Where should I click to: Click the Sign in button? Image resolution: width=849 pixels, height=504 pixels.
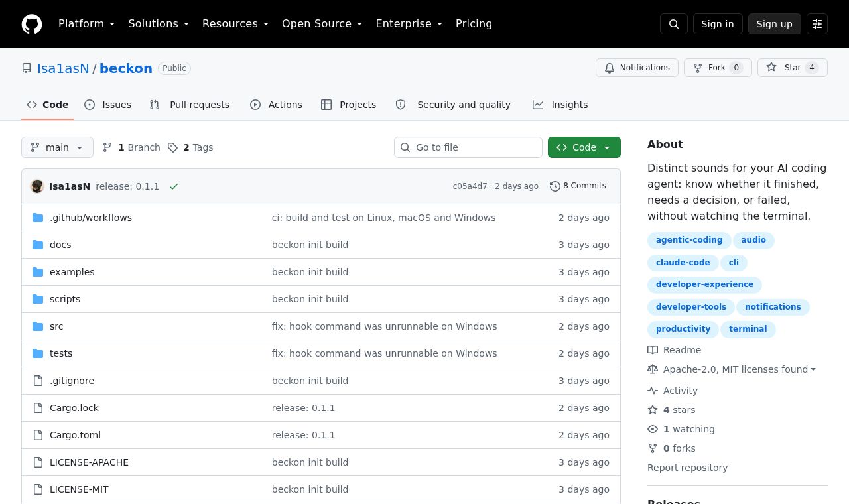[x=718, y=24]
